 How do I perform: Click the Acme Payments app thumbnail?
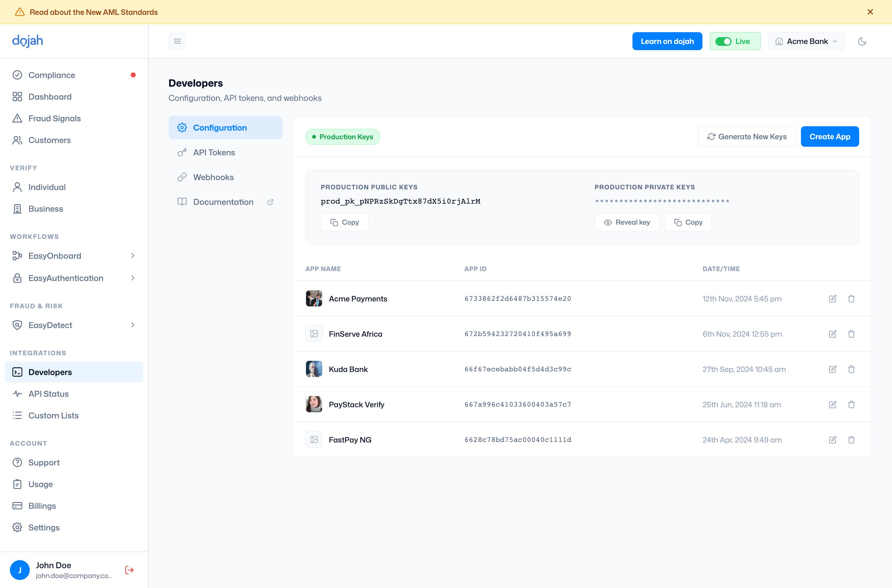pos(314,299)
